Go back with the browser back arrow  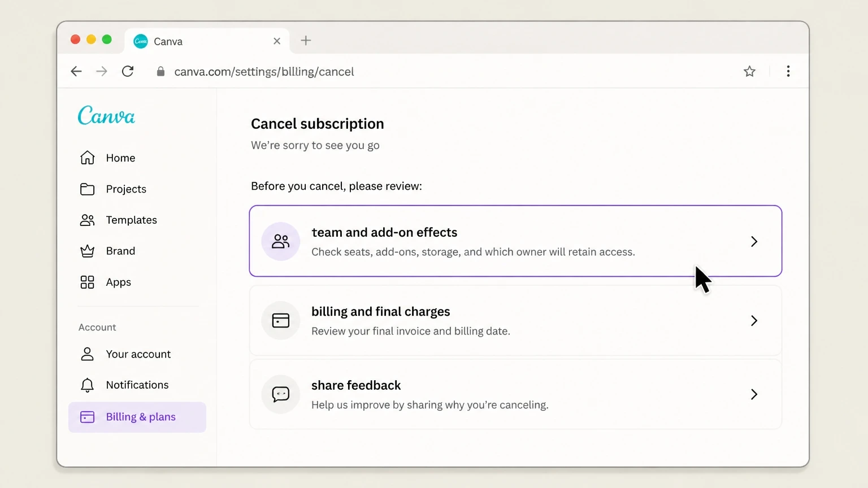[76, 71]
